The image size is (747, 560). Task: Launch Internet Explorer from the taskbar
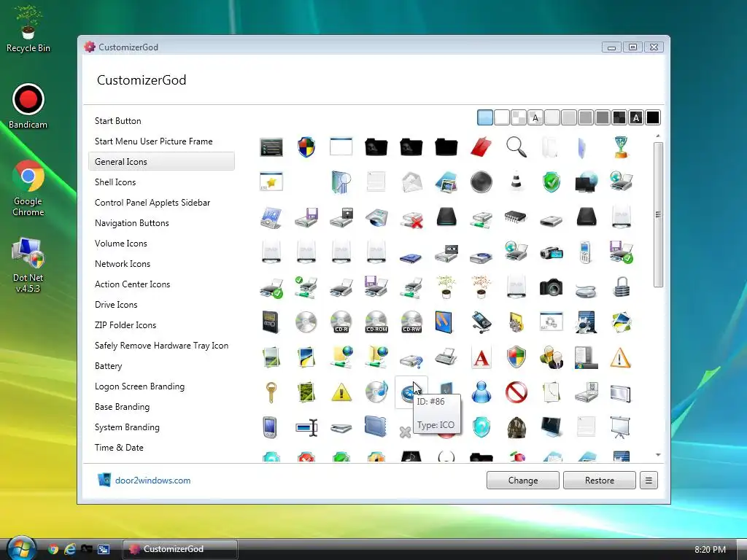[70, 549]
